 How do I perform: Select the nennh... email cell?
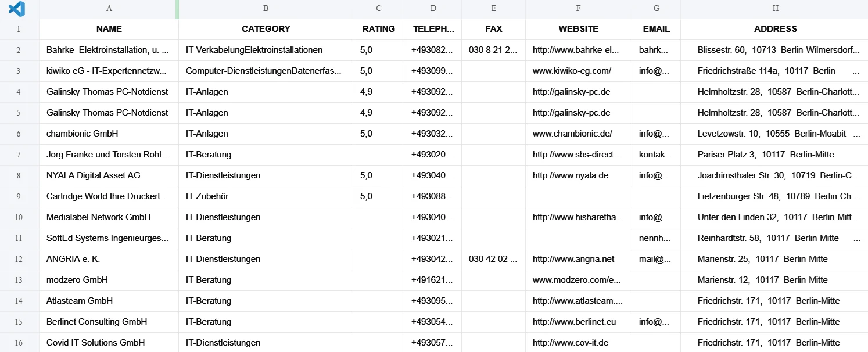click(657, 238)
